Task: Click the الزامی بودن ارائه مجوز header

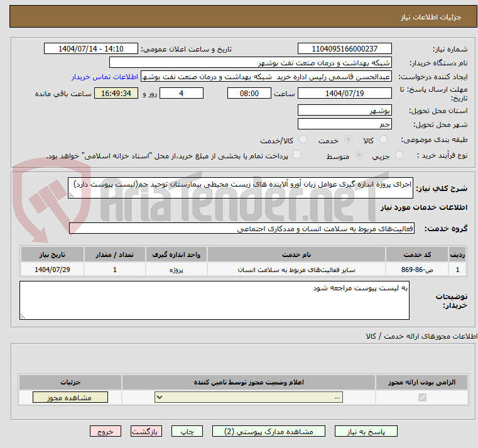Action: (x=421, y=382)
